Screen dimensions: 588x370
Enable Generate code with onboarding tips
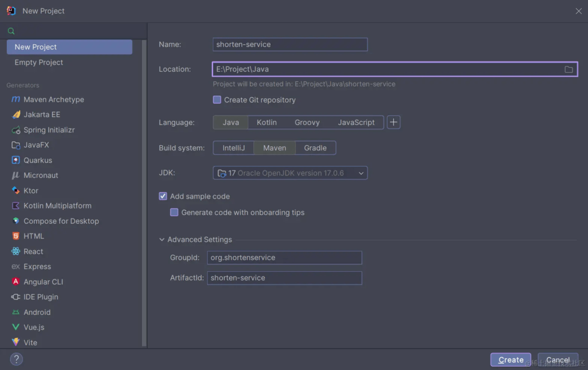[175, 212]
